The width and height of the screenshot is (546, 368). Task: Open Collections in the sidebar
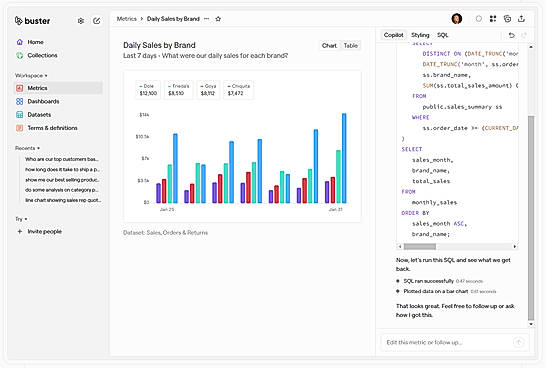click(42, 55)
